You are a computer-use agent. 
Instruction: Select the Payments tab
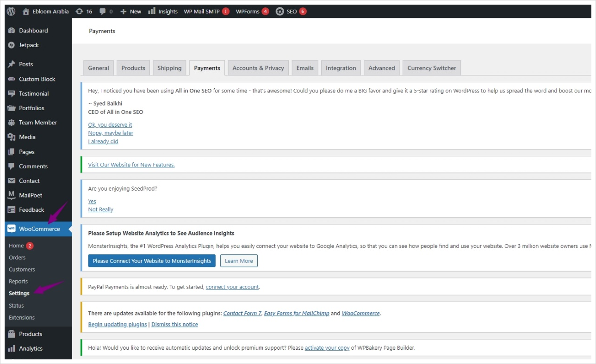(x=207, y=68)
